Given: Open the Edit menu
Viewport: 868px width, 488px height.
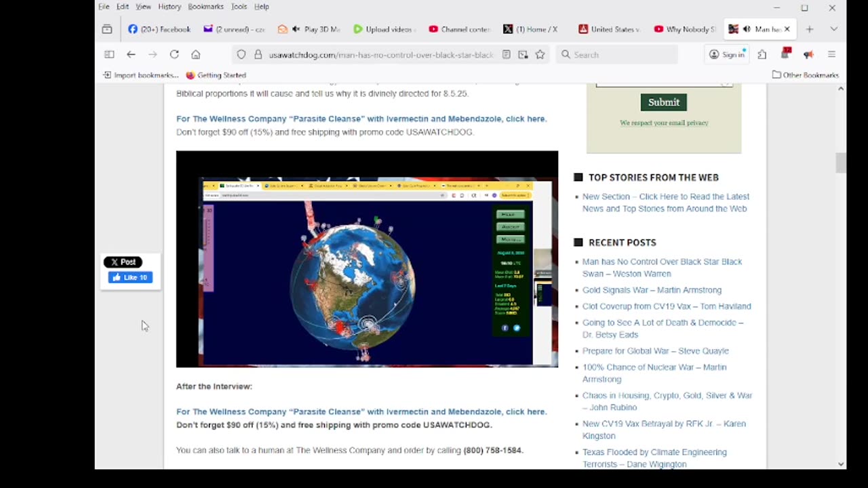Looking at the screenshot, I should point(123,7).
